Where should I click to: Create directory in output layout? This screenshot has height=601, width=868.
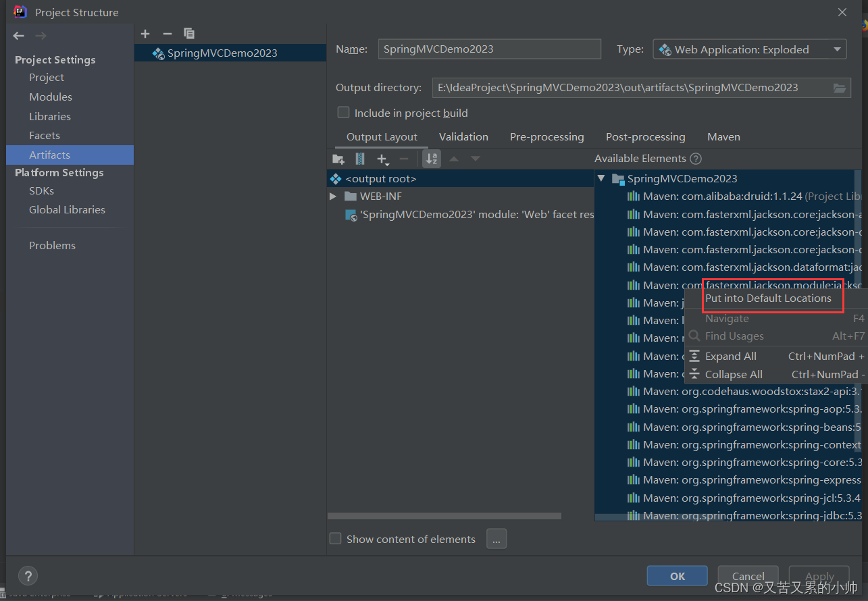pyautogui.click(x=338, y=159)
